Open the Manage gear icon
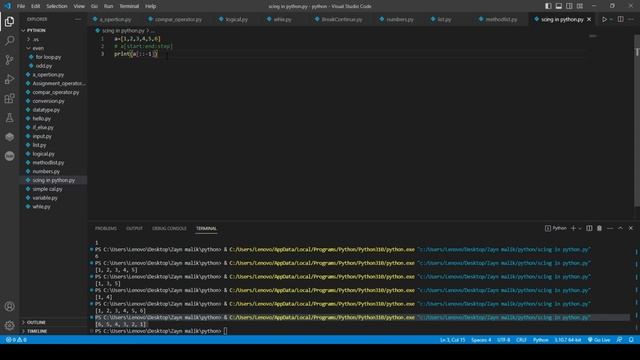The width and height of the screenshot is (640, 360). pos(9,325)
